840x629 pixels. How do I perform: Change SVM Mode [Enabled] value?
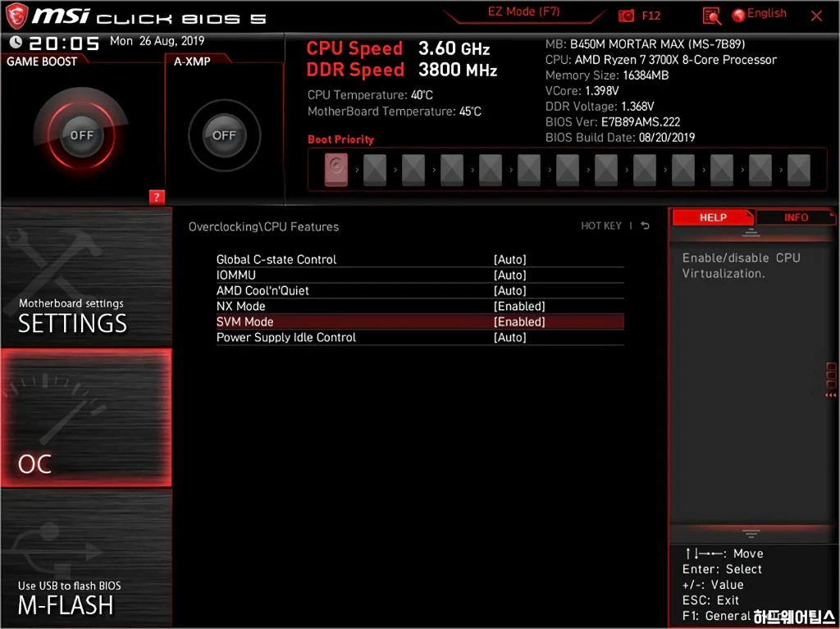[x=519, y=321]
